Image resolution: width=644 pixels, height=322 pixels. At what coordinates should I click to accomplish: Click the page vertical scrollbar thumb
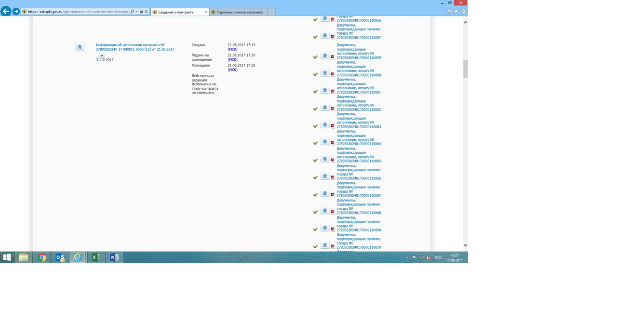click(465, 69)
